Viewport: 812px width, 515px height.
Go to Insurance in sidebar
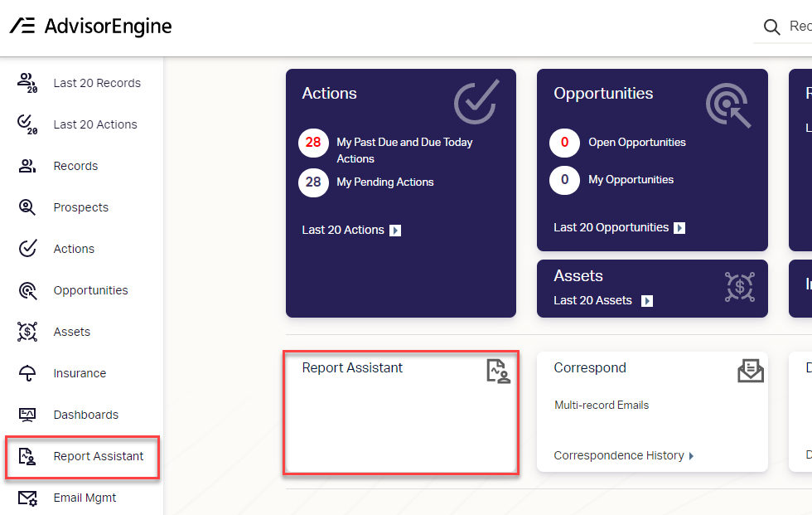(80, 373)
